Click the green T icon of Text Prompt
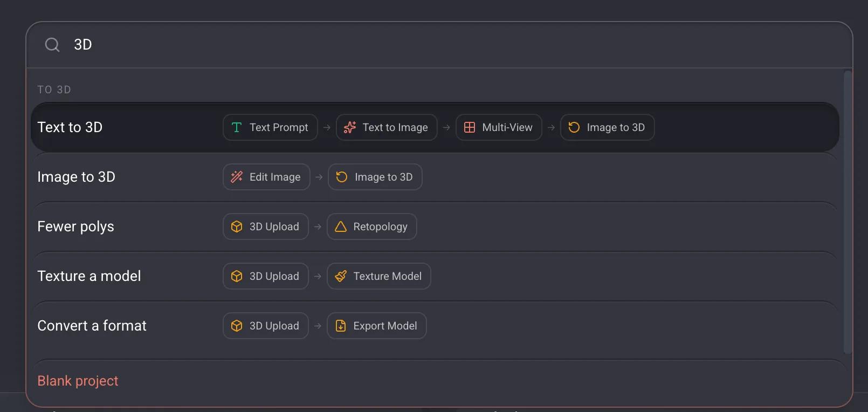Screen dimensions: 868x412 [x=237, y=127]
